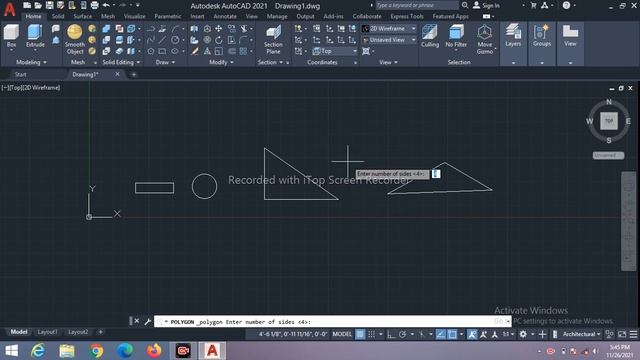Screen dimensions: 640x360
Task: Select the Move tool in Modify panel
Action: coord(219,29)
